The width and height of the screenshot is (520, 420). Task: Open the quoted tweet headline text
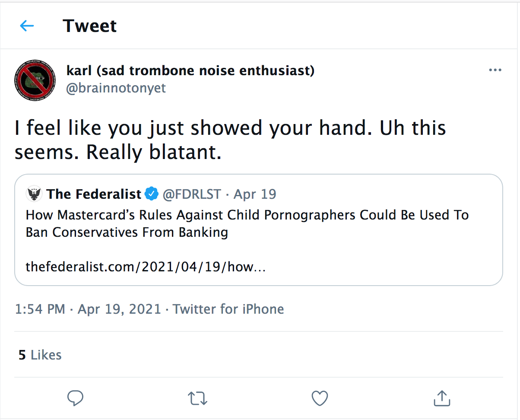click(247, 223)
